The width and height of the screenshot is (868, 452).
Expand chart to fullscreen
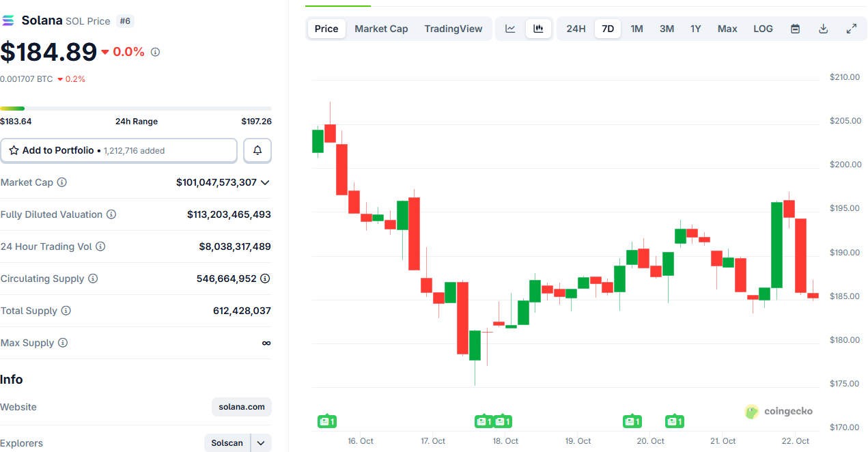click(x=851, y=29)
